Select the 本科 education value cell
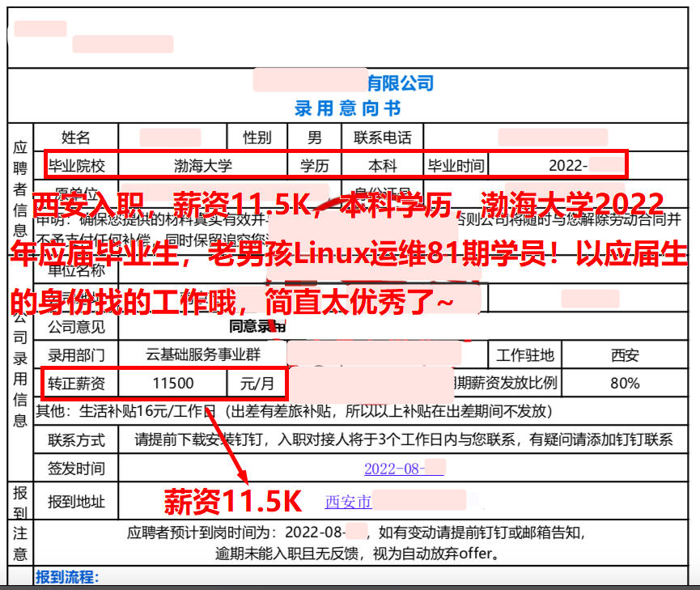The width and height of the screenshot is (700, 590). tap(383, 166)
